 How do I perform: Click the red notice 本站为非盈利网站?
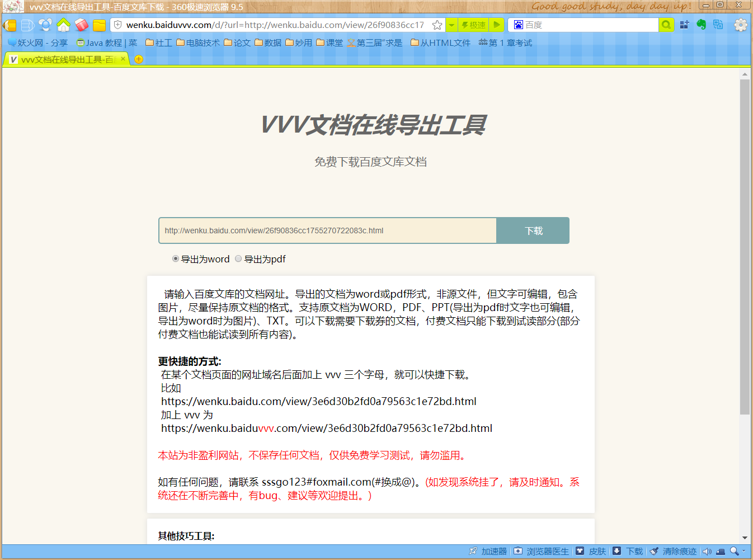pyautogui.click(x=312, y=455)
